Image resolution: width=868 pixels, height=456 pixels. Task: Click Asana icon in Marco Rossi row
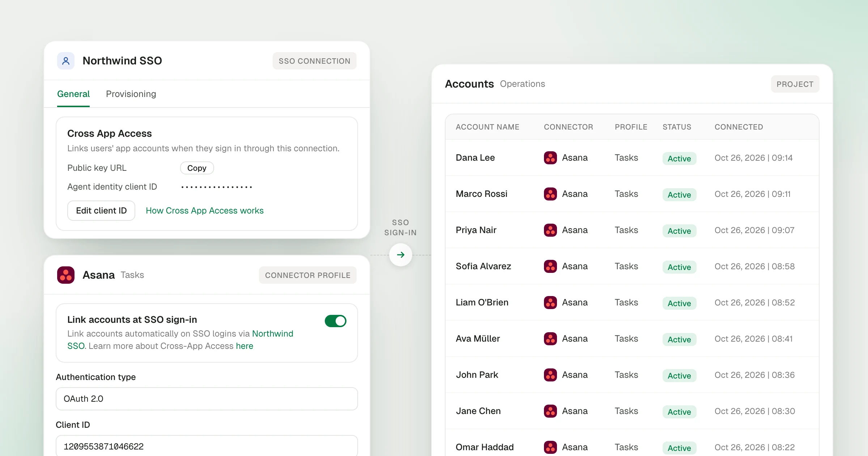tap(550, 194)
